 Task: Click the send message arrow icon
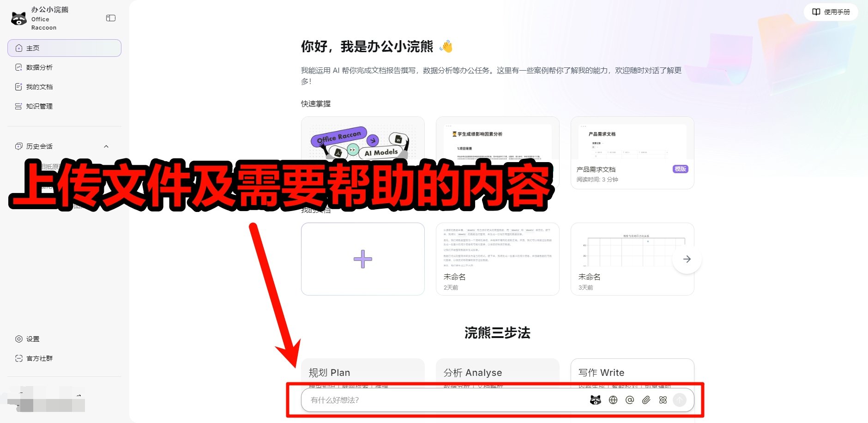[x=679, y=400]
